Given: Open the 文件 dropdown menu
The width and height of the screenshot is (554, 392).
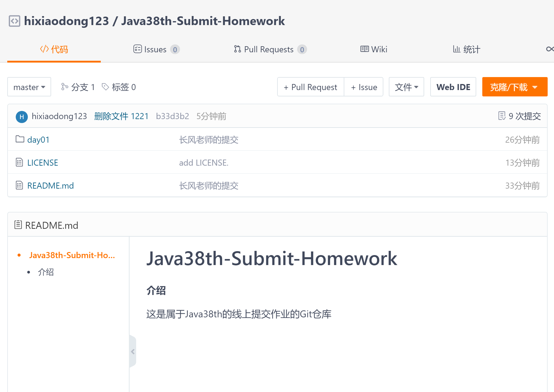Looking at the screenshot, I should [x=406, y=87].
